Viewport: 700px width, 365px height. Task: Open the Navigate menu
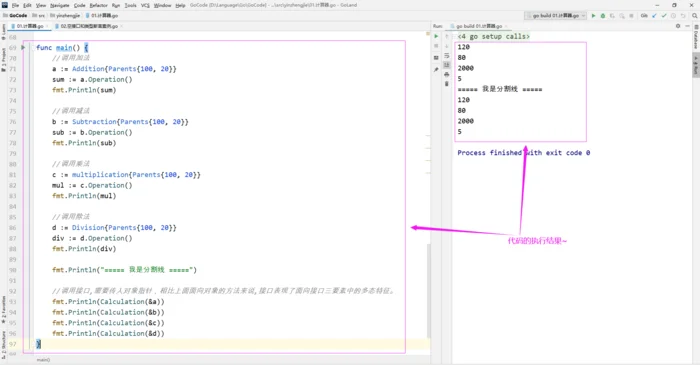coord(60,5)
